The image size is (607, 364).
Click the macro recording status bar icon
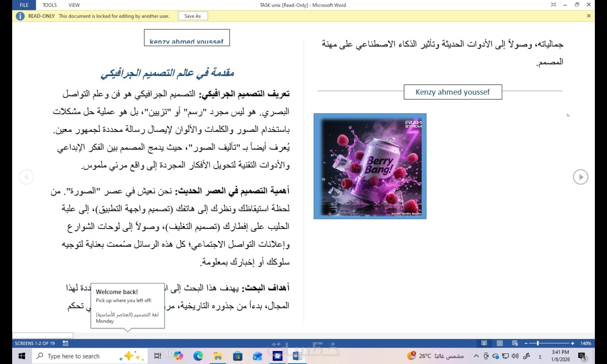[x=65, y=343]
